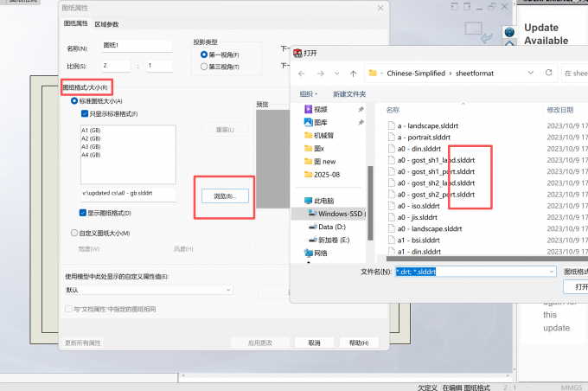This screenshot has width=588, height=391.
Task: Click the file icon of a0 - gost_sh1_port.slddrt
Action: click(391, 172)
